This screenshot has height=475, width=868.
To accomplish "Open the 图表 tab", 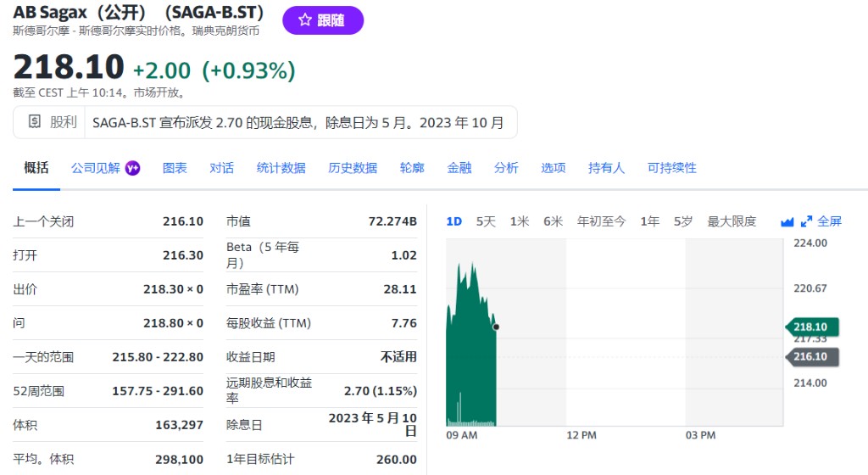I will [175, 168].
